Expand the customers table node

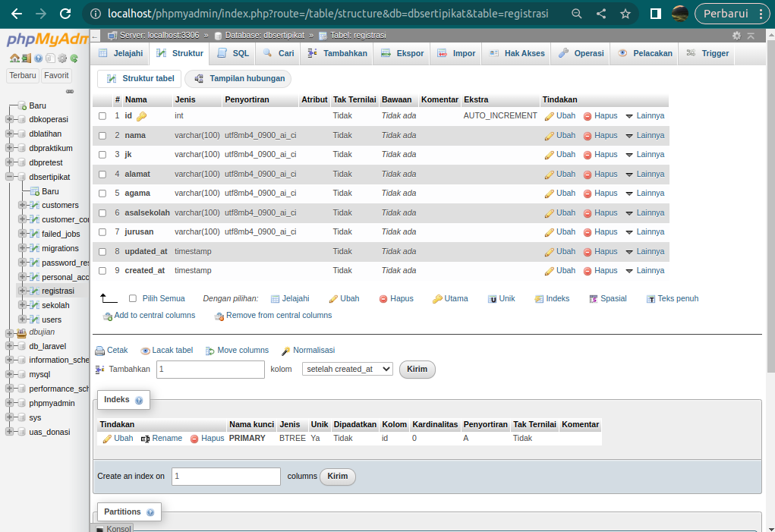[x=22, y=205]
